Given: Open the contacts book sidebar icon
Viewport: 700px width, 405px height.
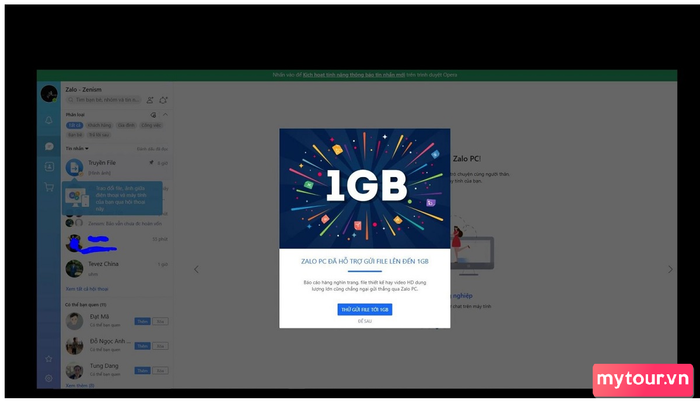Looking at the screenshot, I should coord(49,167).
